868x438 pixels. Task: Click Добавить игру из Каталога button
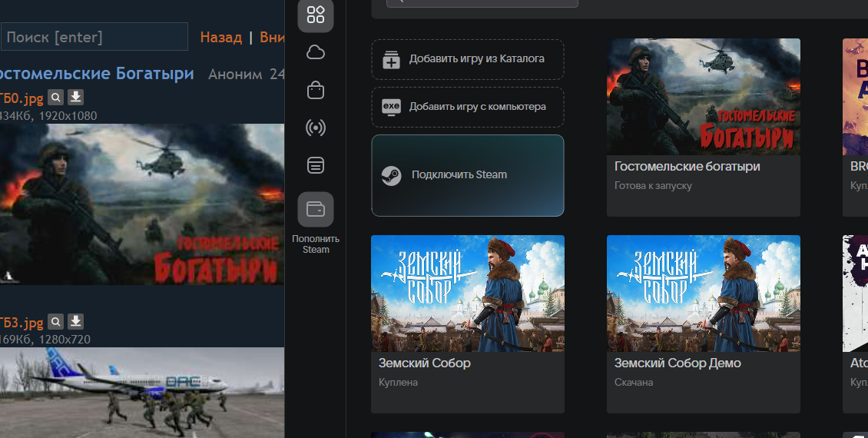468,59
